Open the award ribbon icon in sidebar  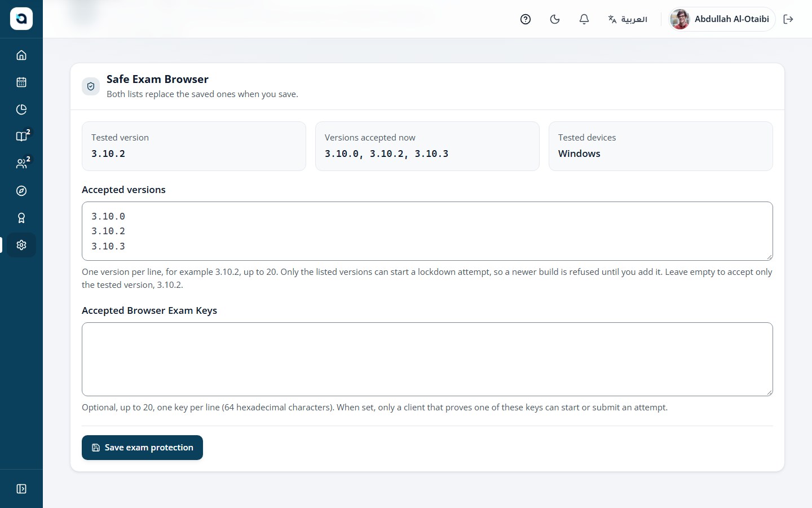[21, 218]
